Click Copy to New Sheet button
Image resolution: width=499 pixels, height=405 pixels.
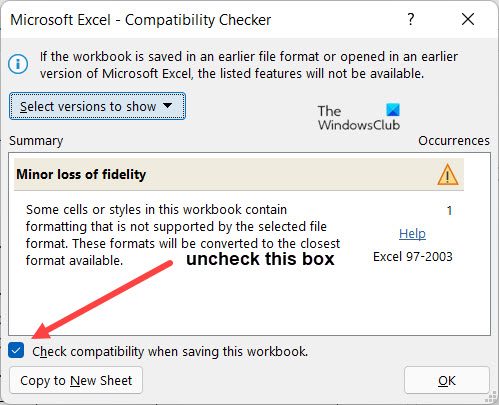(76, 380)
